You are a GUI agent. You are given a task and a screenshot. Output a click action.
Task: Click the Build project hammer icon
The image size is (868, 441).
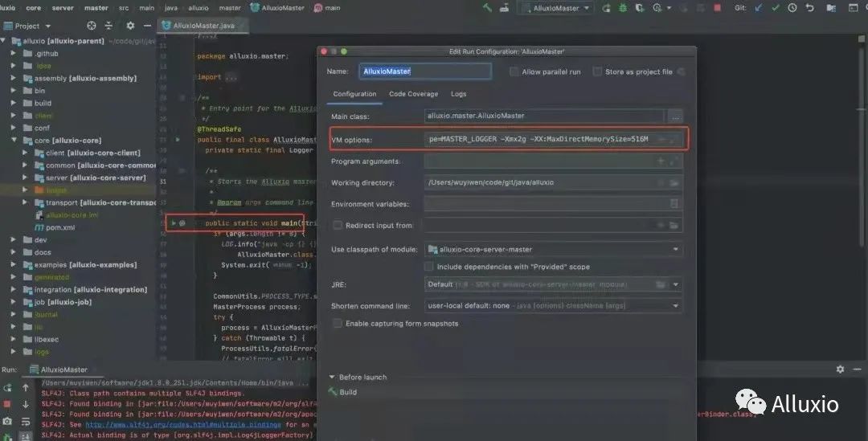[x=487, y=8]
